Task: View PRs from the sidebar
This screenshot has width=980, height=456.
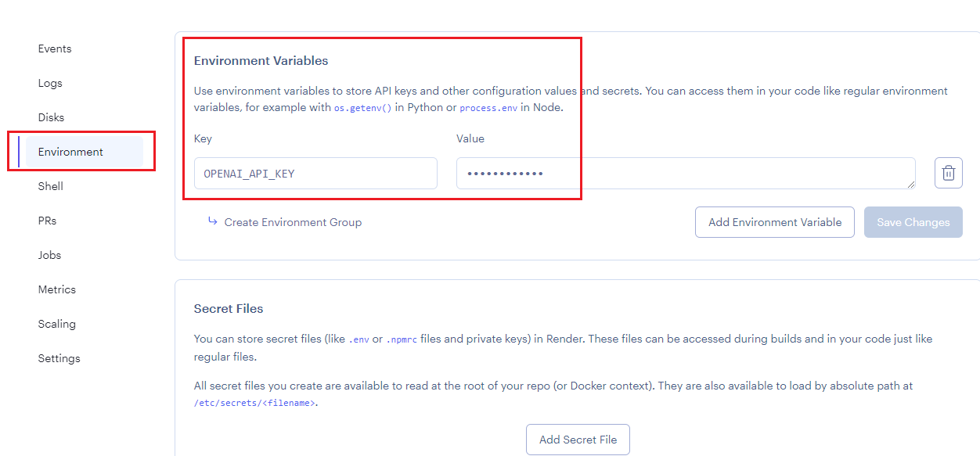Action: [48, 221]
